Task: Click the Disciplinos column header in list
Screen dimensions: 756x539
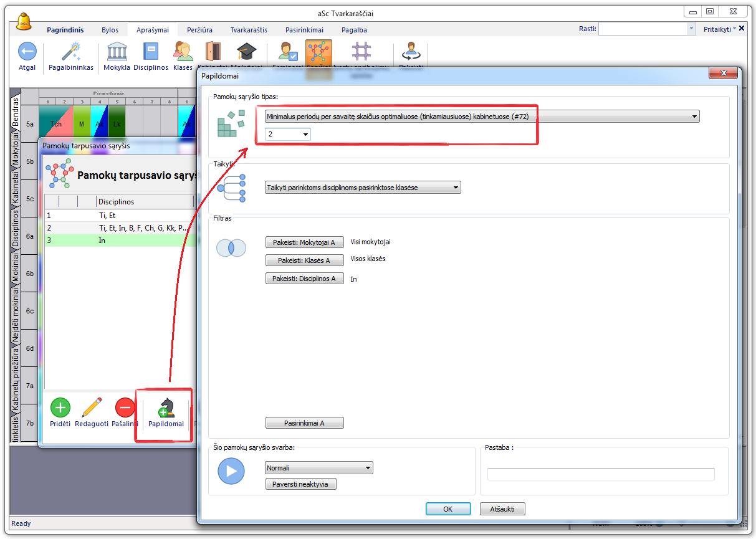Action: pyautogui.click(x=145, y=201)
